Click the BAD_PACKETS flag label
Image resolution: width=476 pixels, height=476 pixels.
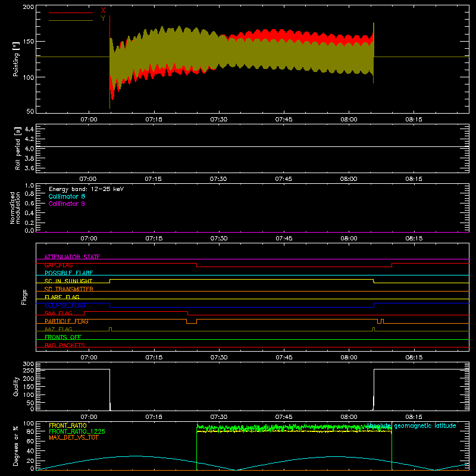click(65, 345)
